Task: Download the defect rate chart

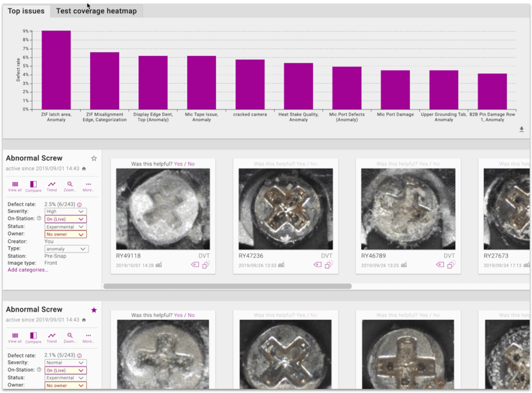Action: click(522, 129)
